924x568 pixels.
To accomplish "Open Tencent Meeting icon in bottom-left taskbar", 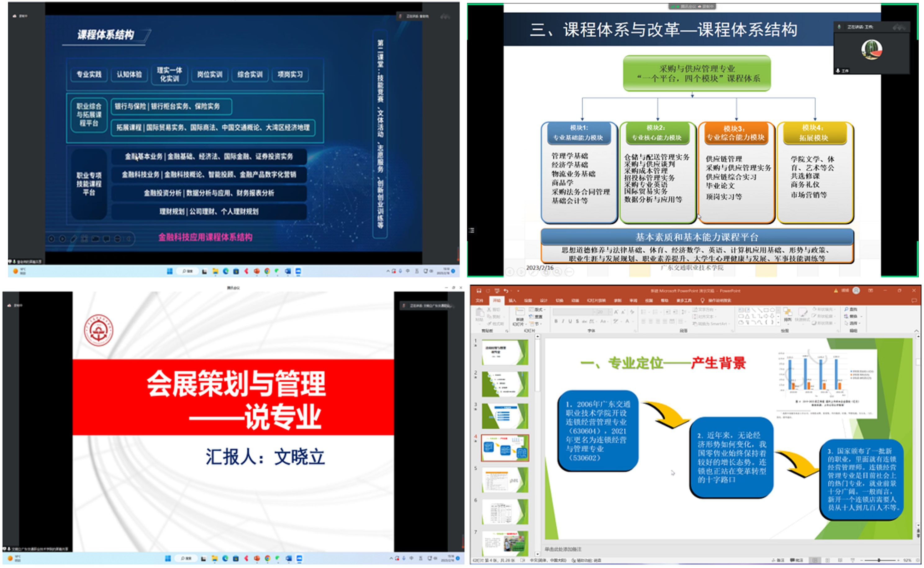I will click(x=299, y=559).
